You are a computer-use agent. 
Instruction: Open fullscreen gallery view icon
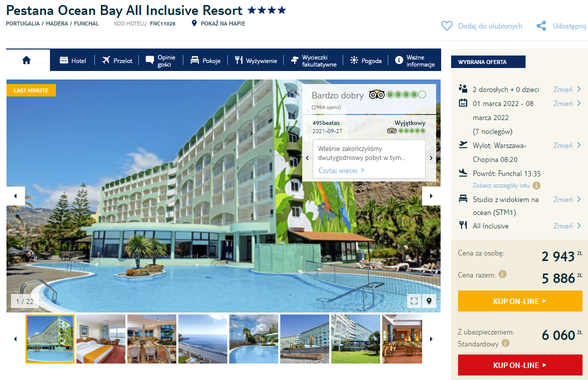(414, 301)
